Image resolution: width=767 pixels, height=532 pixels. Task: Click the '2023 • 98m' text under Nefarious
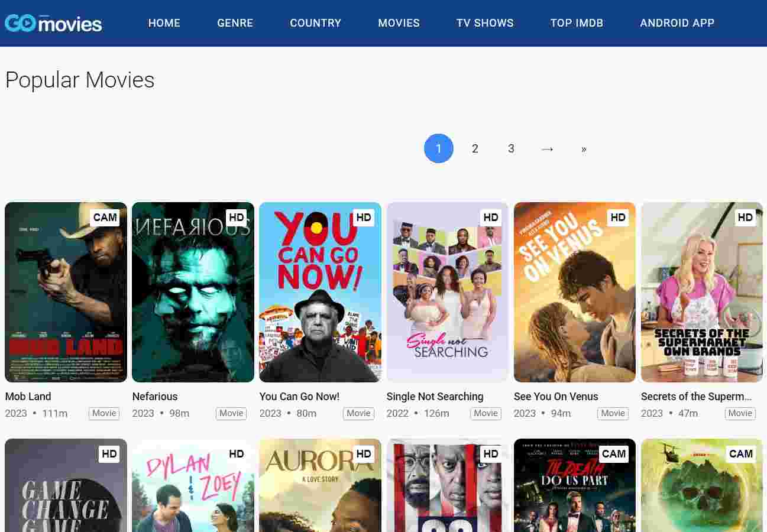point(161,413)
